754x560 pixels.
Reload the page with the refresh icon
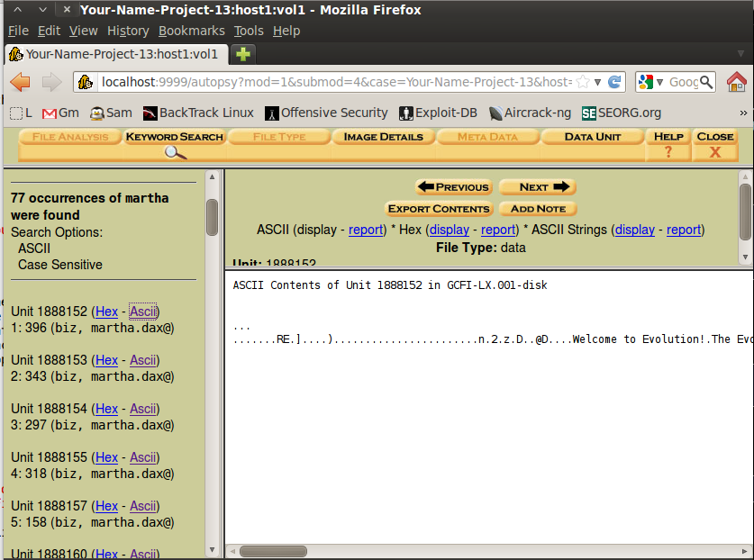tap(614, 82)
